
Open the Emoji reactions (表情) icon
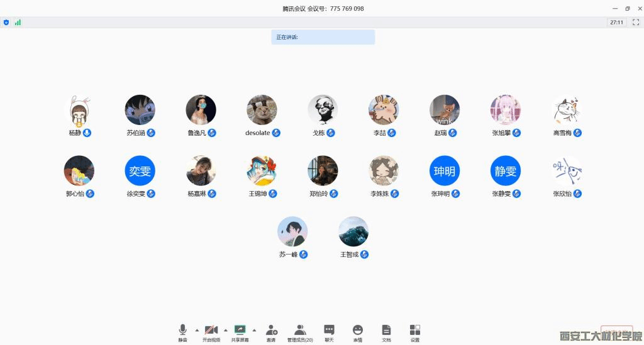click(x=358, y=331)
